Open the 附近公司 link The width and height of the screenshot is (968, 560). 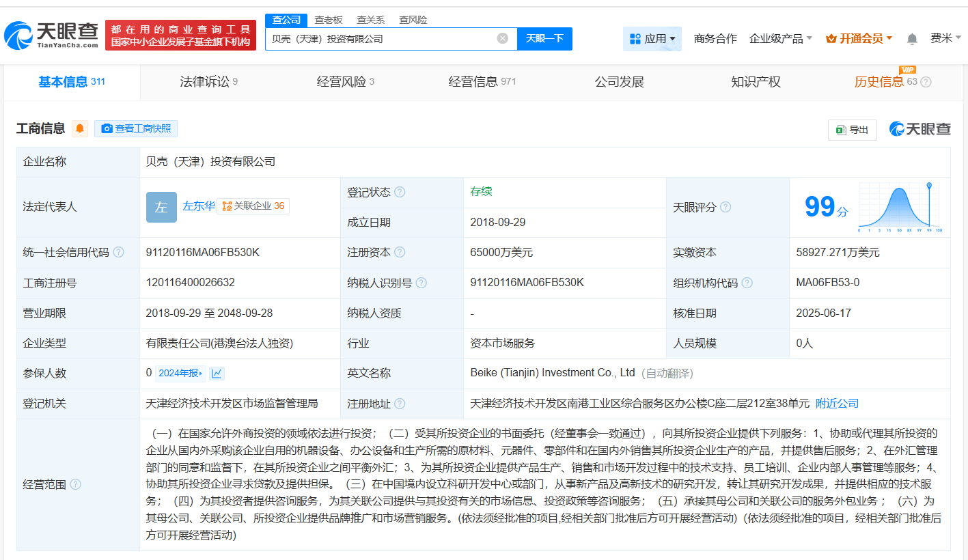[x=837, y=404]
